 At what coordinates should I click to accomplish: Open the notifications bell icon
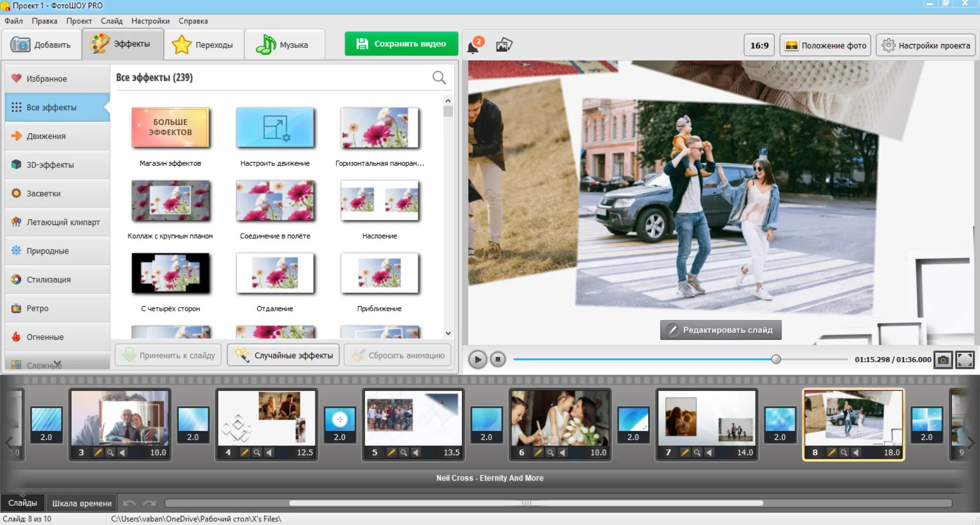(474, 45)
